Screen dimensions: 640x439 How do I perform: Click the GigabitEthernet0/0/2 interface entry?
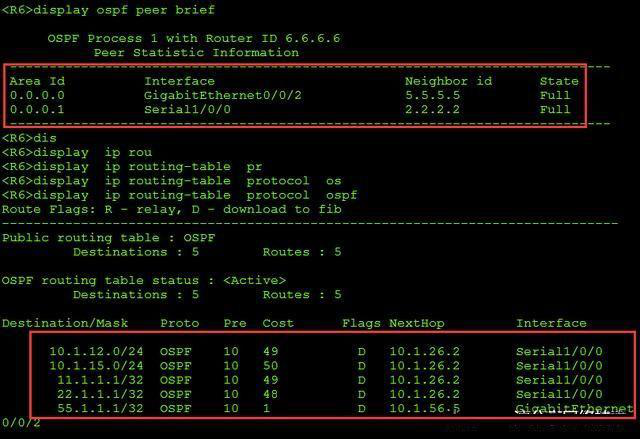point(223,95)
